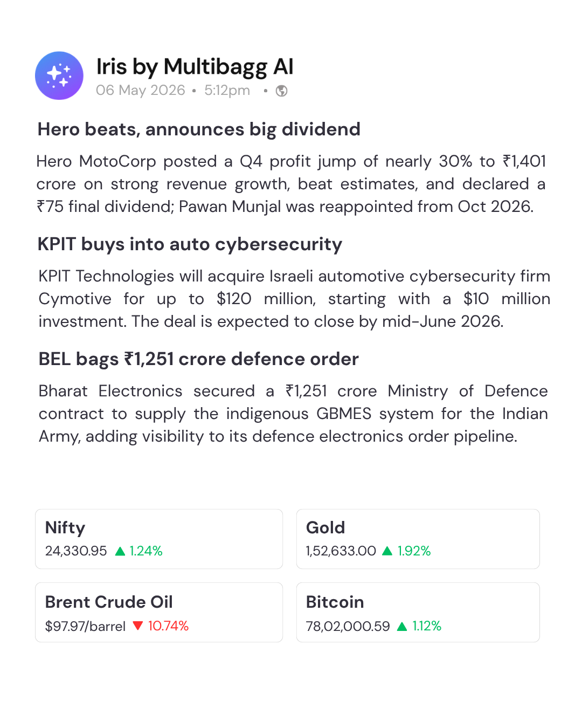Click the Bharat Electronics contract paragraph
The image size is (582, 728).
293,414
